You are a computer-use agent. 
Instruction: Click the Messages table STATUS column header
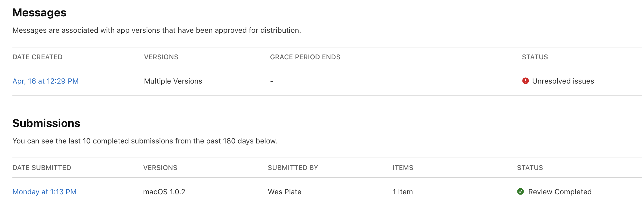(x=535, y=57)
